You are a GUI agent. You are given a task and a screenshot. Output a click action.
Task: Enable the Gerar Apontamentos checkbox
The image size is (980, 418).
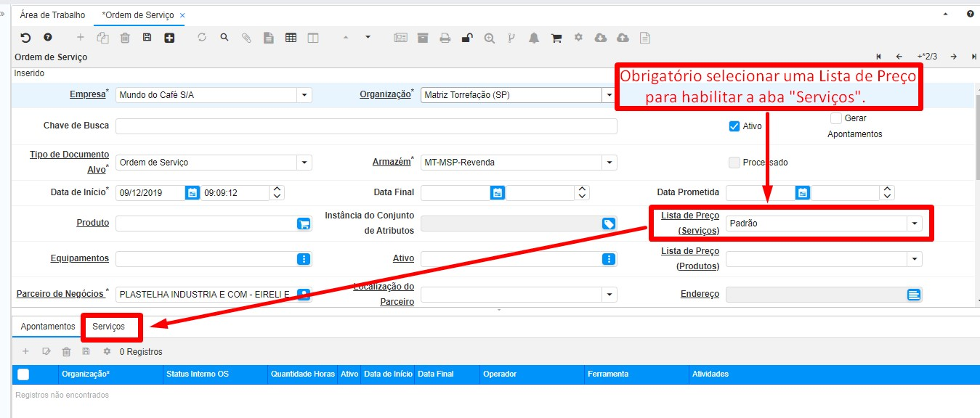(836, 118)
